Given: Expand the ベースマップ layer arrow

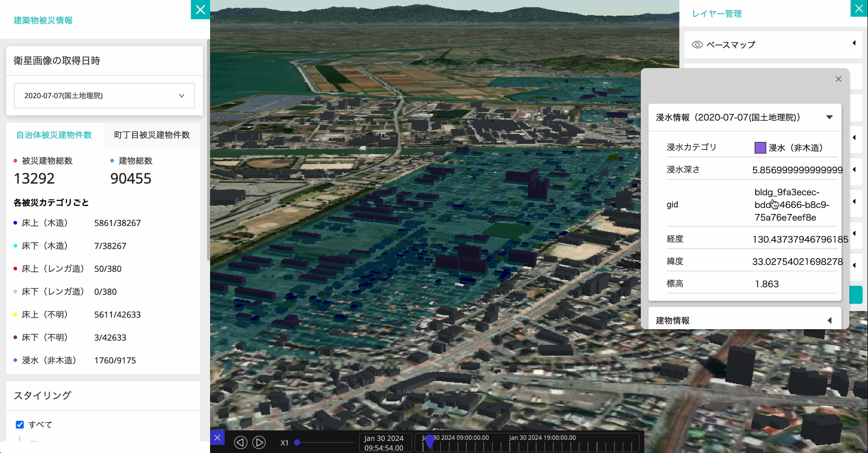Looking at the screenshot, I should tap(854, 43).
